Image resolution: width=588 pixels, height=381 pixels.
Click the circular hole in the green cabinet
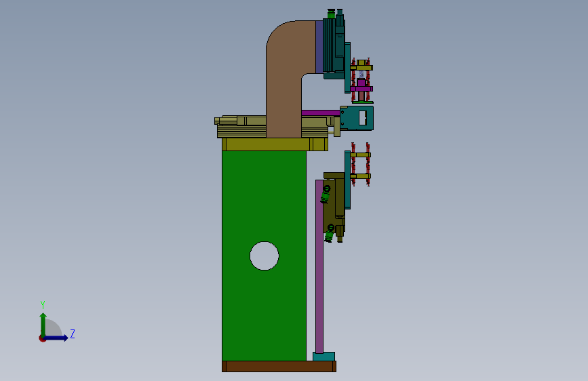264,256
